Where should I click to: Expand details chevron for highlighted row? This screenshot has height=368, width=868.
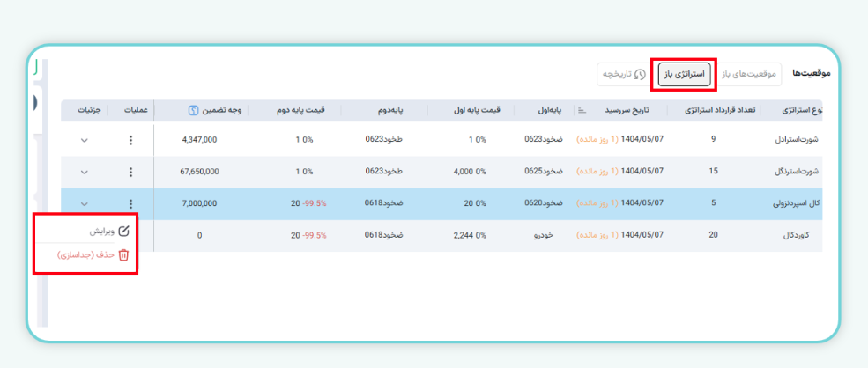coord(85,204)
